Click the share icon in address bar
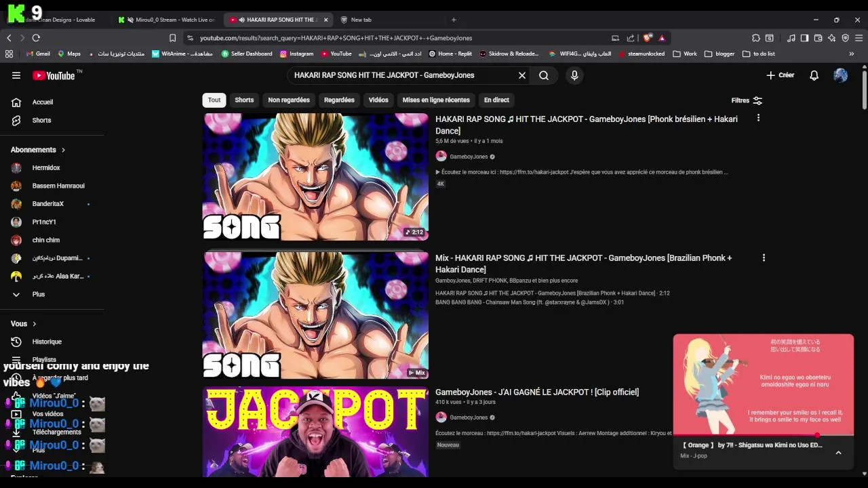The image size is (868, 488). tap(631, 38)
